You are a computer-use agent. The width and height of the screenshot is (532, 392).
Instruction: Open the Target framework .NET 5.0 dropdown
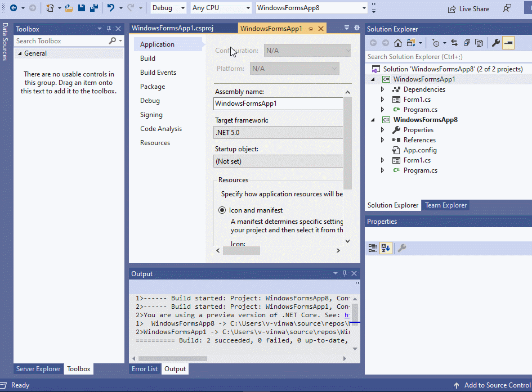click(x=278, y=133)
